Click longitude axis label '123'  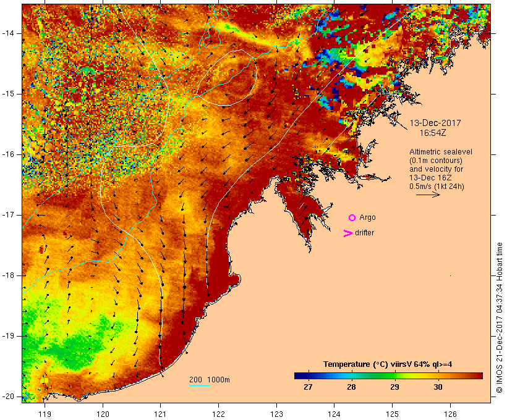pos(276,414)
